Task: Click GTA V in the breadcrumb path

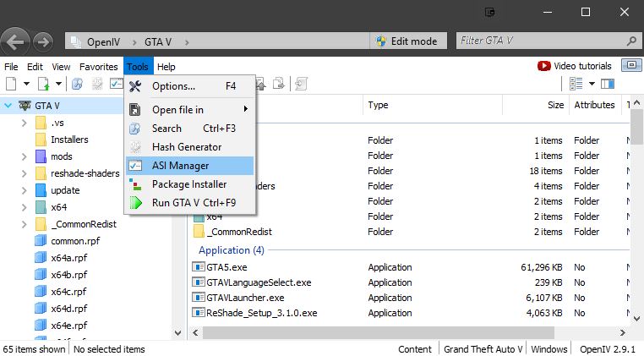Action: click(158, 42)
